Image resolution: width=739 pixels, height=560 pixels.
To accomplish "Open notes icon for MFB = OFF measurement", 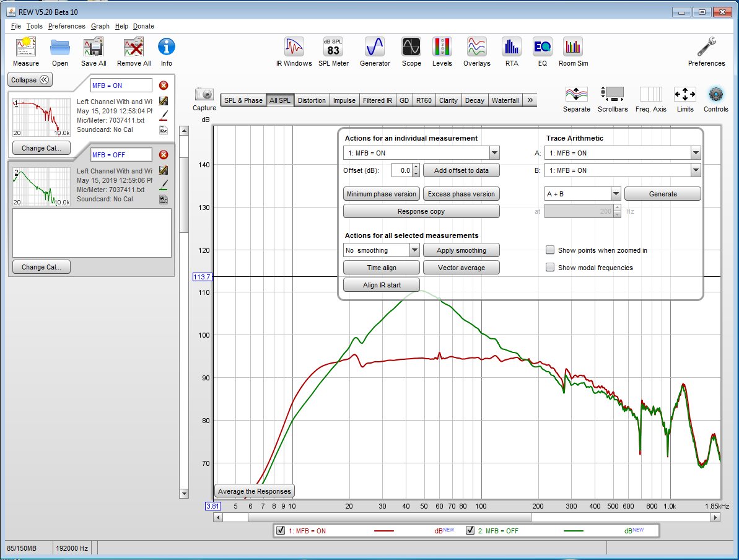I will [164, 199].
